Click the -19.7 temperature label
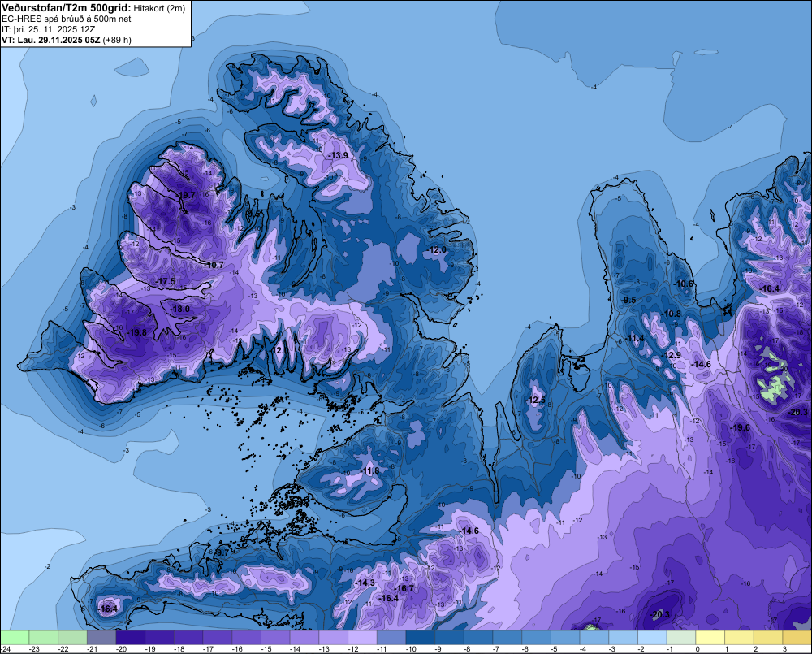Screen dimensions: 812x654 click(186, 195)
